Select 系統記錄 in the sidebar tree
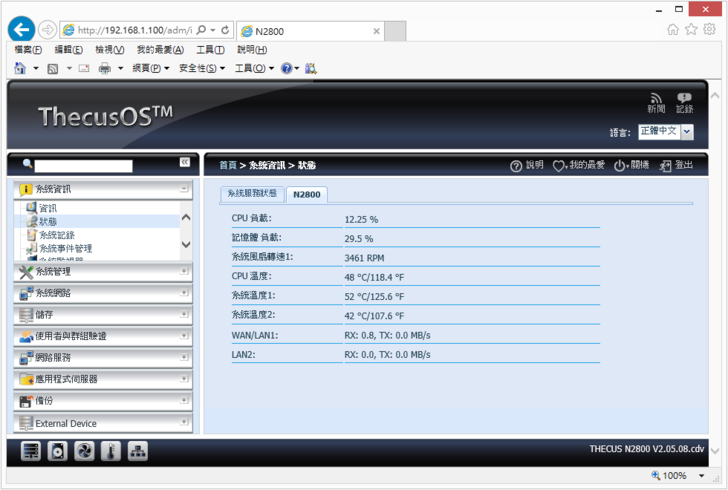Screen dimensions: 728x490 [x=56, y=235]
